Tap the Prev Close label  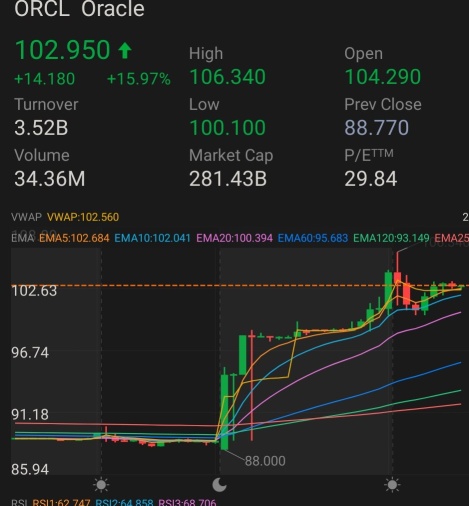tap(383, 105)
